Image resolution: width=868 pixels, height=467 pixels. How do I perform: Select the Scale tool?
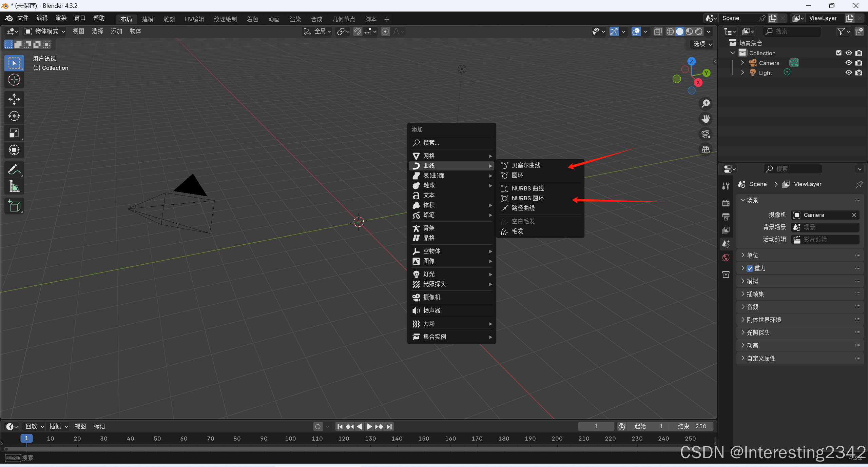[14, 133]
